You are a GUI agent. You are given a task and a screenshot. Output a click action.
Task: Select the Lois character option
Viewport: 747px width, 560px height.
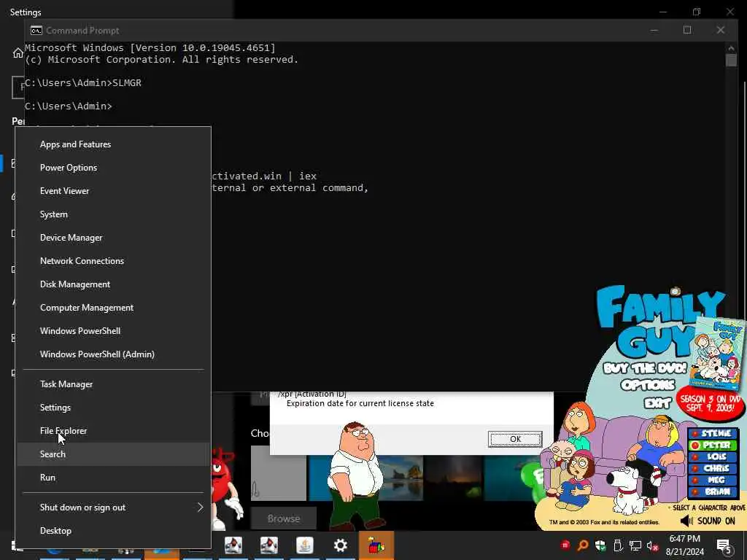[x=713, y=456]
